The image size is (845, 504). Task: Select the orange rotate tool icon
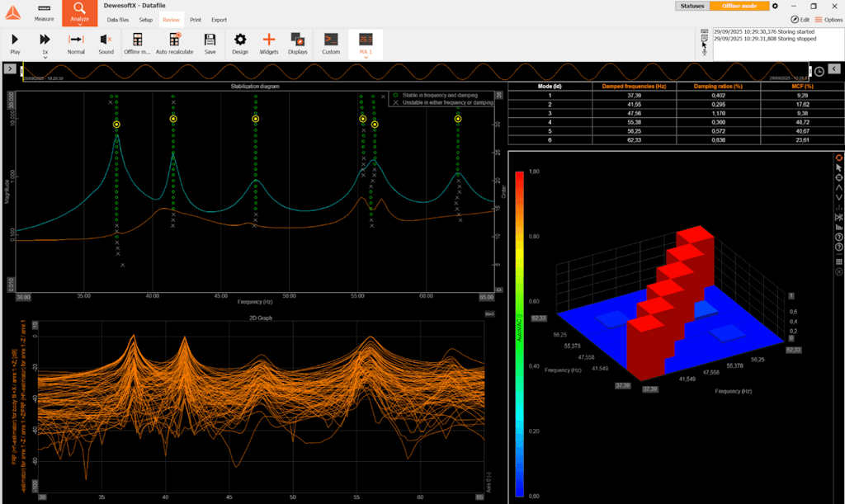(839, 158)
